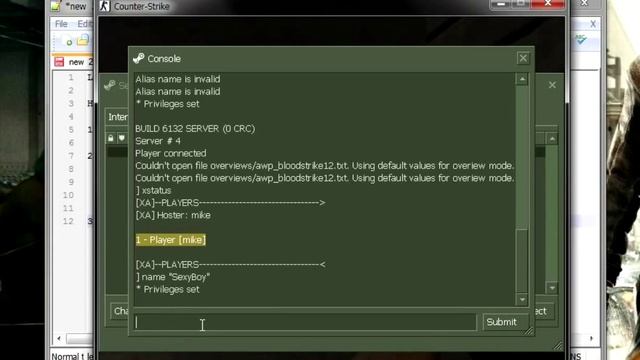The width and height of the screenshot is (640, 360).
Task: Click the Counter-Strike window title icon
Action: [x=104, y=6]
